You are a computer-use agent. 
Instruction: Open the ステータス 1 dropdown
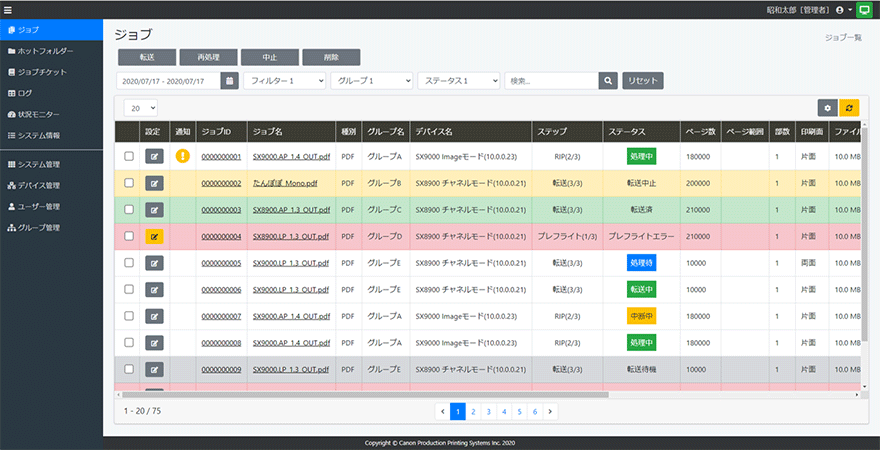tap(458, 81)
